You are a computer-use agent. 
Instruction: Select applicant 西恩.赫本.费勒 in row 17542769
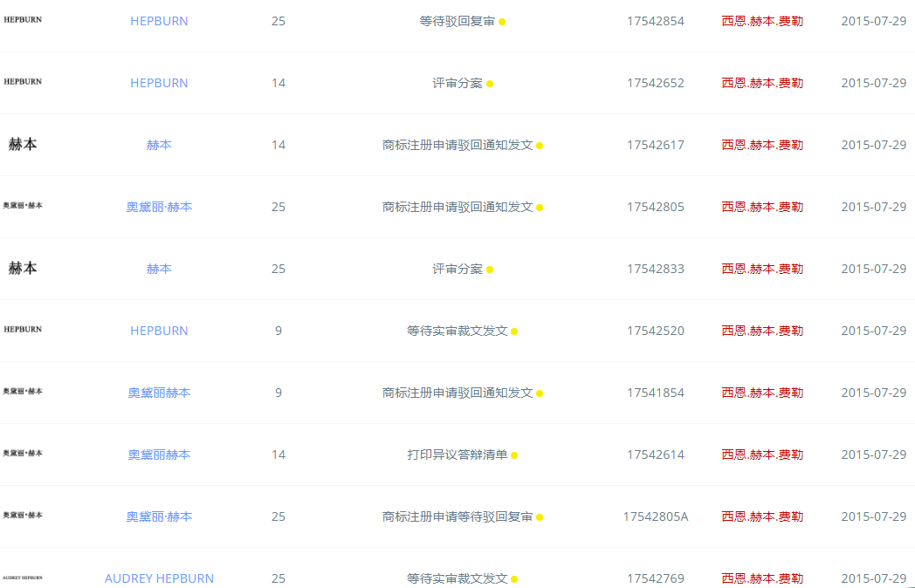pyautogui.click(x=762, y=578)
